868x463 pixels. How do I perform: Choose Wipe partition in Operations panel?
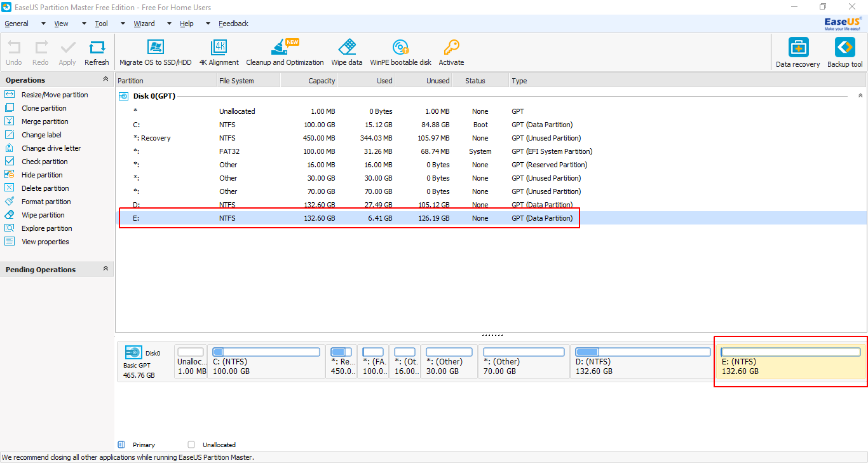(43, 215)
